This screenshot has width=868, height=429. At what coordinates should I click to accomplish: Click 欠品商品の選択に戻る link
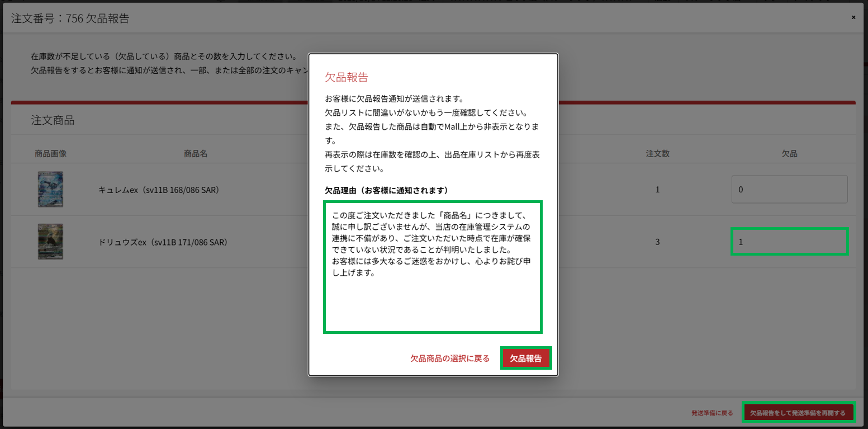(450, 359)
